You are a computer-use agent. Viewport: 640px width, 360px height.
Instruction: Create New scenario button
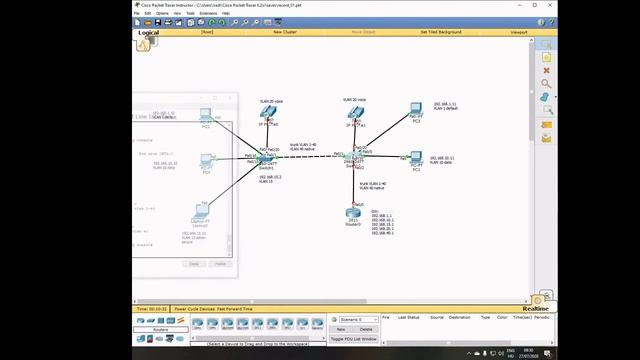(x=341, y=329)
